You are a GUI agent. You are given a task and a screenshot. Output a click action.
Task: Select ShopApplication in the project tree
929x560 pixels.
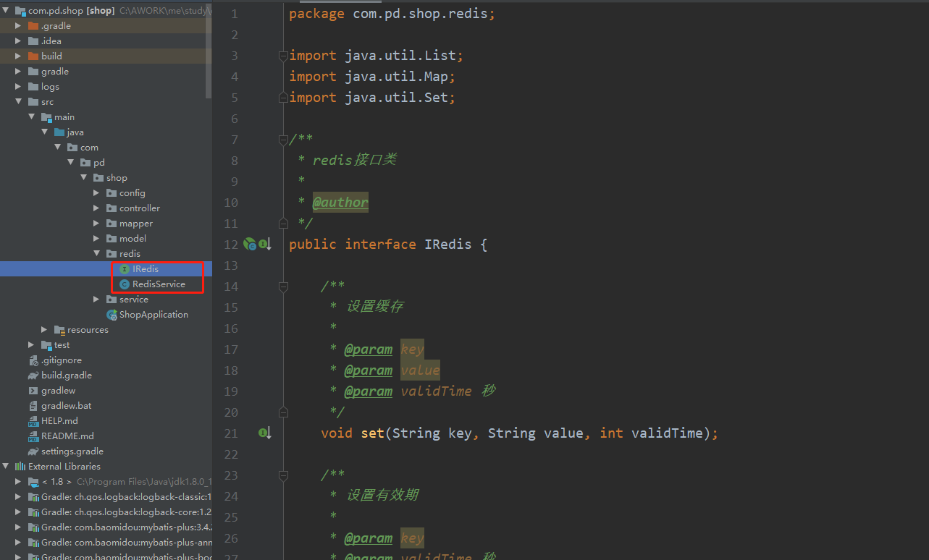[154, 315]
